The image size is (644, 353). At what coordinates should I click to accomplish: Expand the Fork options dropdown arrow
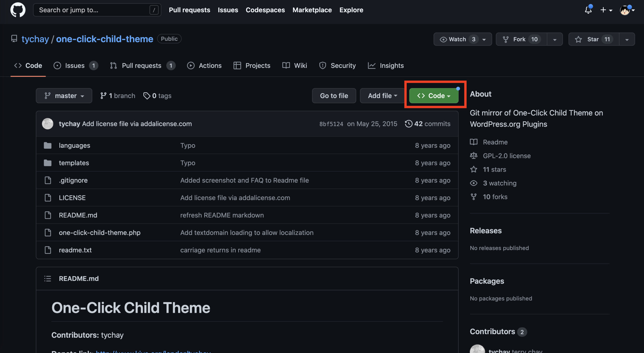pyautogui.click(x=555, y=39)
